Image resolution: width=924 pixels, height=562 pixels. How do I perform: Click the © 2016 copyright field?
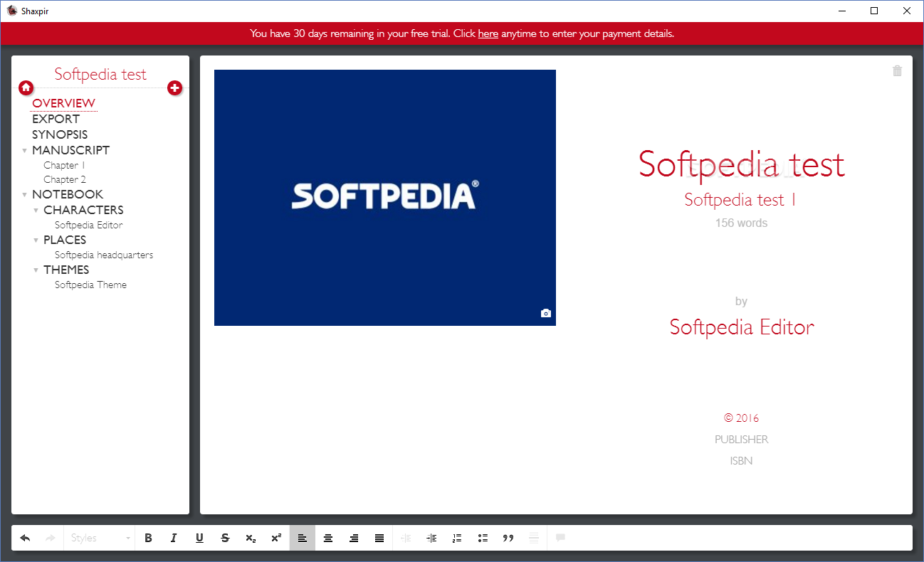(741, 418)
